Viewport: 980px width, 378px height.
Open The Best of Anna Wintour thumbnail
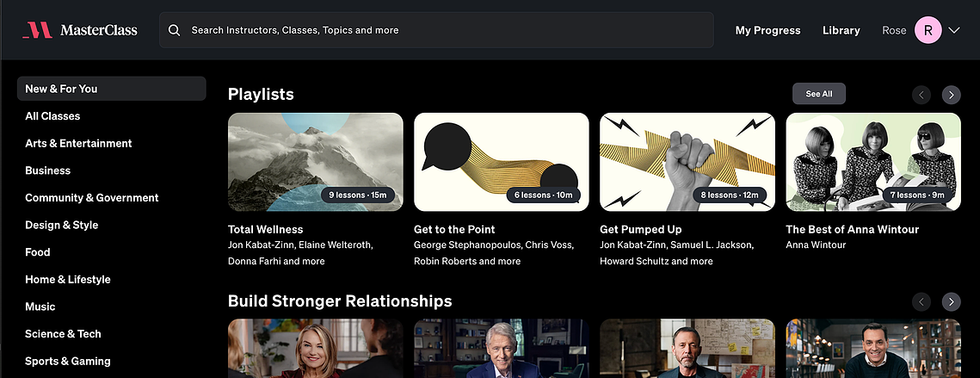873,162
